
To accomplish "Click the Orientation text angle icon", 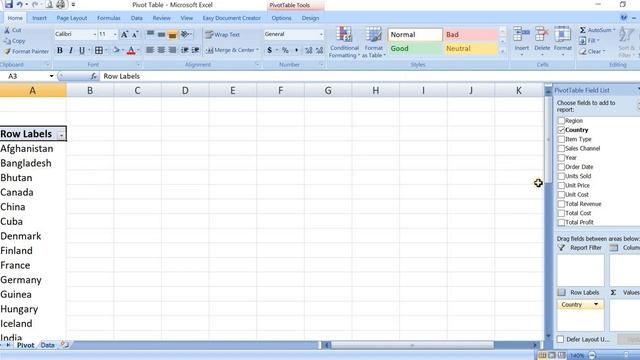I will (185, 34).
